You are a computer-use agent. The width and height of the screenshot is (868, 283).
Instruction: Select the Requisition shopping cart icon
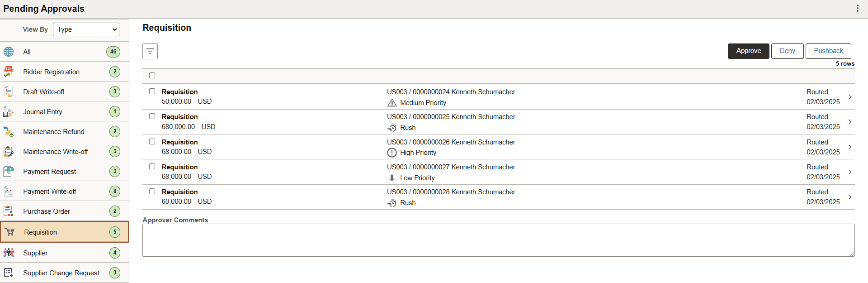(x=9, y=231)
